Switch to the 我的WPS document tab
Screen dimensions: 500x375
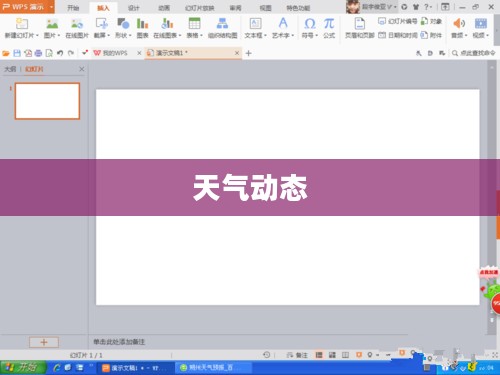(x=114, y=53)
